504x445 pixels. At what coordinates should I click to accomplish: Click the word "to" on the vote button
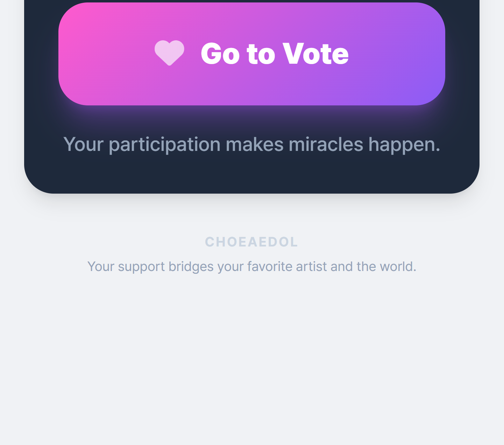pyautogui.click(x=261, y=54)
